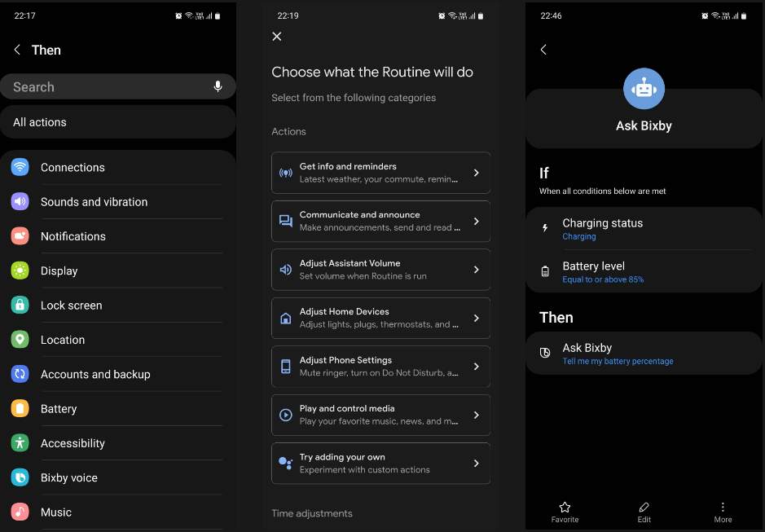Expand the Play and control media action
Viewport: 765px width, 532px height.
coord(380,415)
